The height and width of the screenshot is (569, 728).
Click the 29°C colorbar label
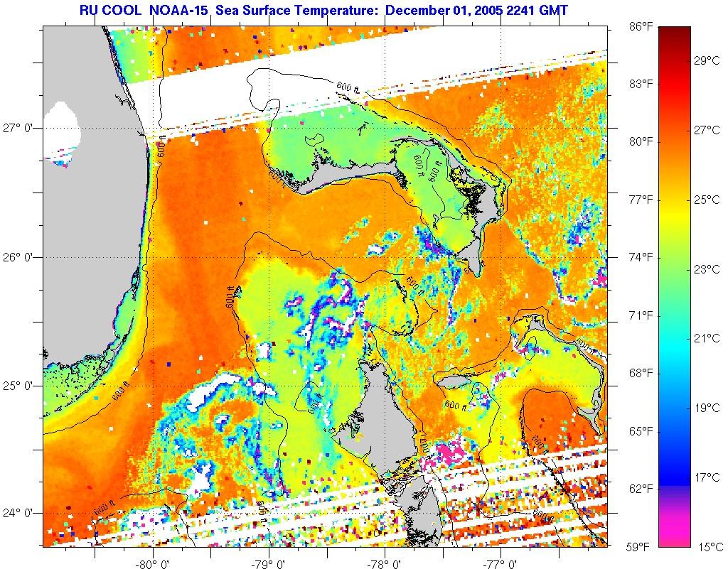[x=707, y=61]
